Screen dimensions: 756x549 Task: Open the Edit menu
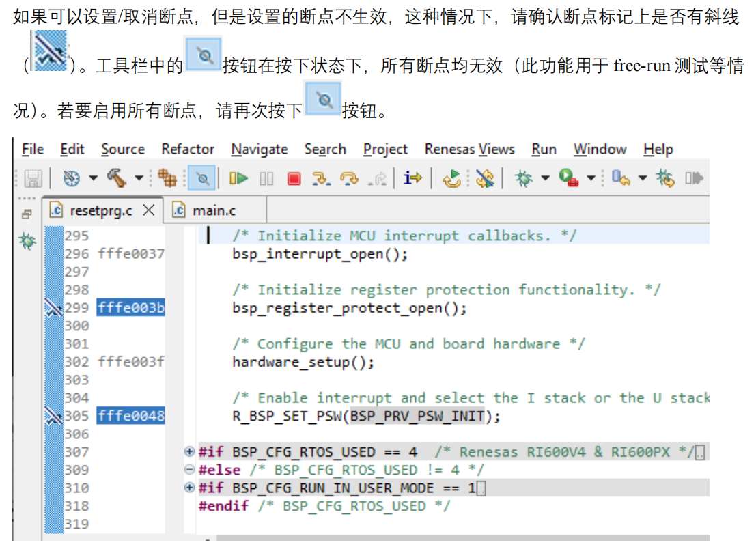pyautogui.click(x=72, y=150)
